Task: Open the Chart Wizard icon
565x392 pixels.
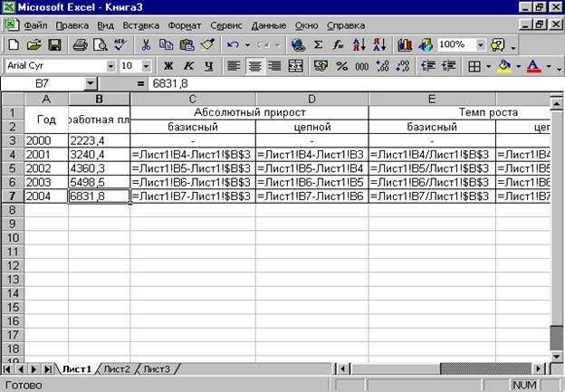Action: click(404, 44)
